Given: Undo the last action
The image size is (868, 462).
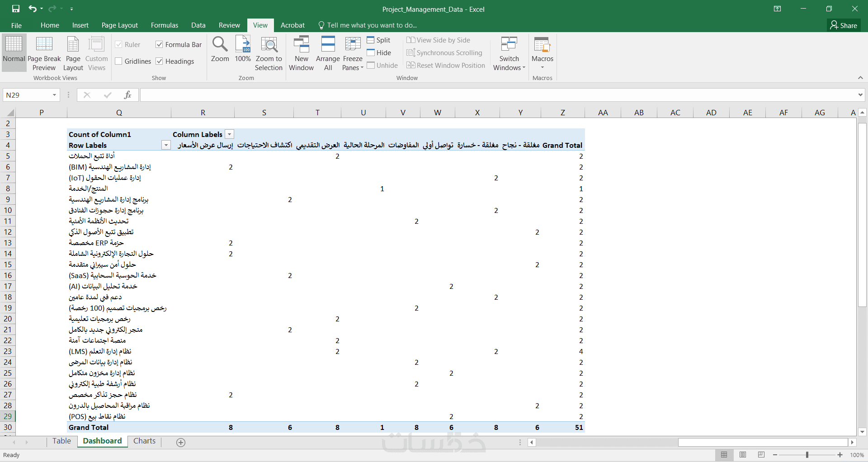Looking at the screenshot, I should pos(33,9).
